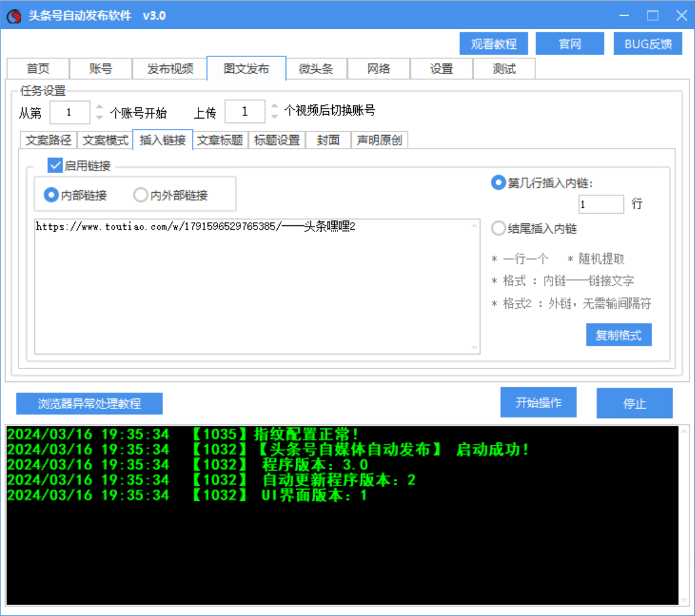Minimize the application window
This screenshot has width=695, height=616.
pyautogui.click(x=624, y=15)
